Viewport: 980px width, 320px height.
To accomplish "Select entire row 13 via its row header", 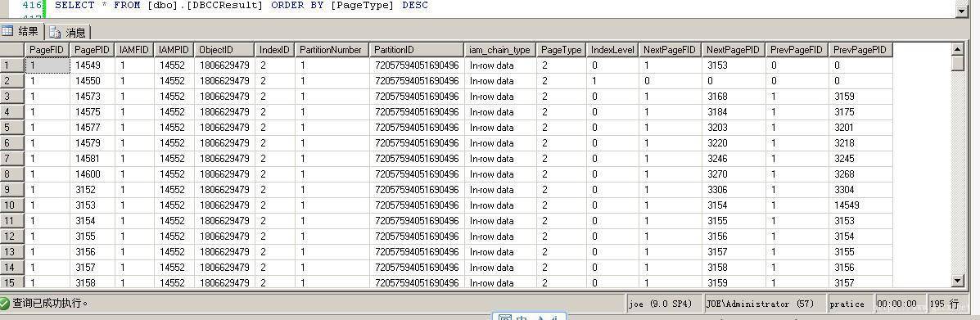I will tap(12, 252).
